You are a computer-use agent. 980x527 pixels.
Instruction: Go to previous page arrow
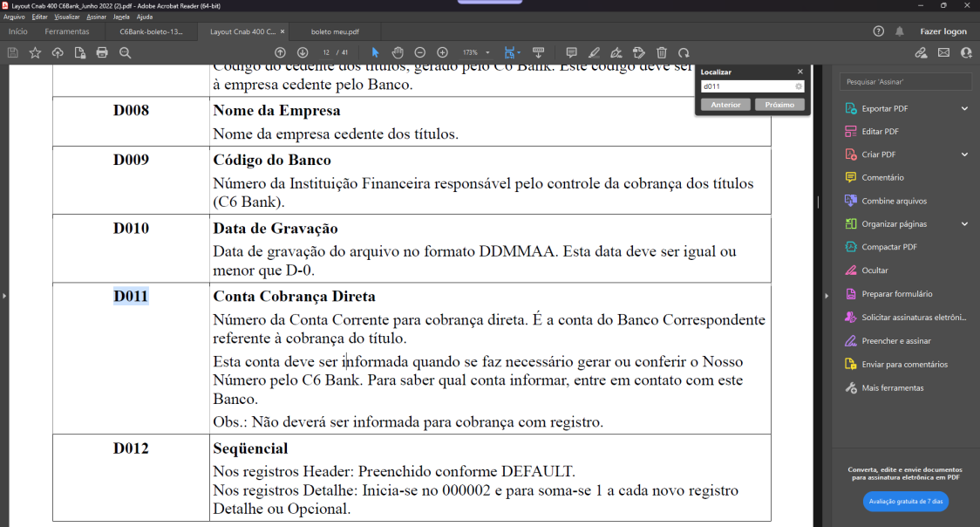tap(280, 52)
